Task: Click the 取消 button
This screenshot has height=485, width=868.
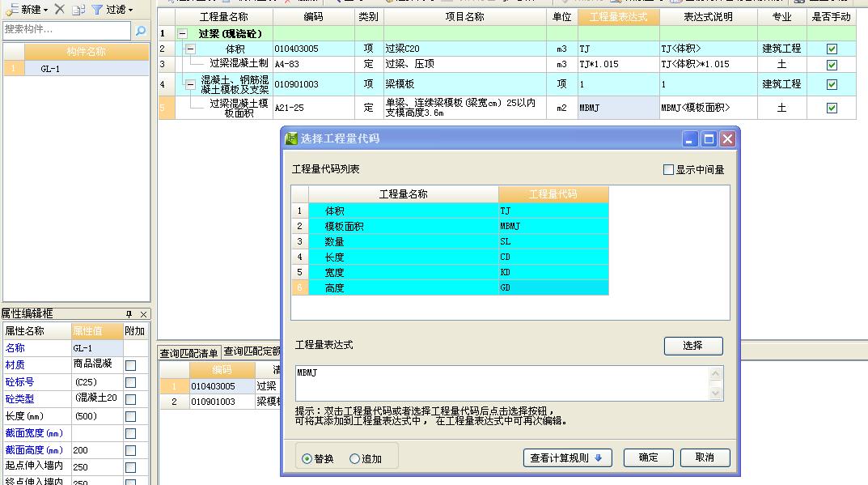Action: click(x=705, y=457)
